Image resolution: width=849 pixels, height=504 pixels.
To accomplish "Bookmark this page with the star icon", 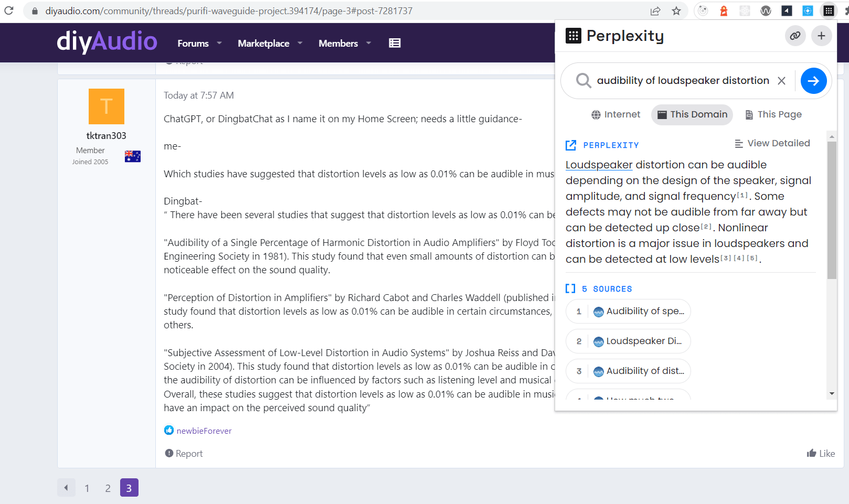I will 676,11.
